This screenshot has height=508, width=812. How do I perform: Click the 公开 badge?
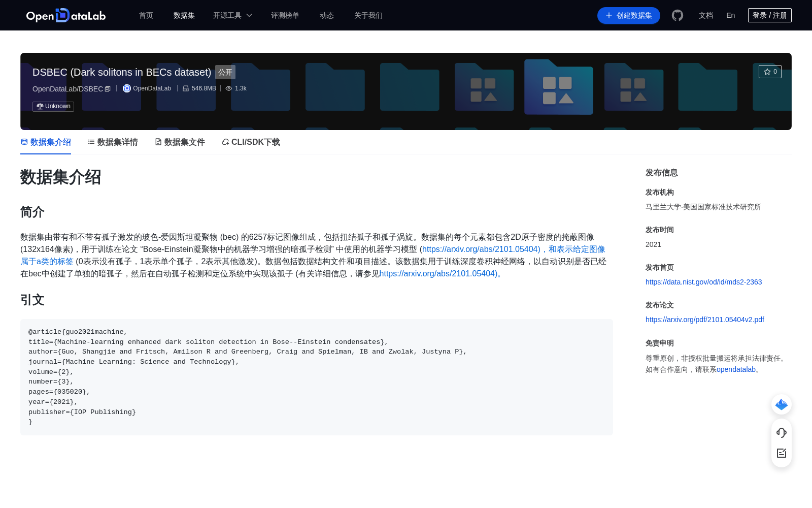[225, 72]
